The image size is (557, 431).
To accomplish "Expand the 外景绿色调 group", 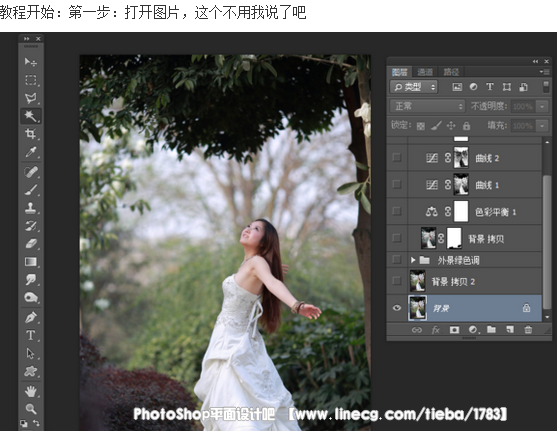I will pyautogui.click(x=413, y=260).
